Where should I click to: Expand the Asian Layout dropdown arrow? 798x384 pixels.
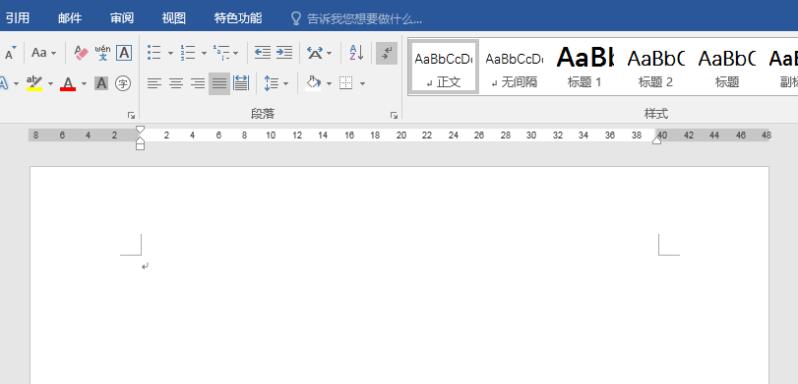pos(329,53)
